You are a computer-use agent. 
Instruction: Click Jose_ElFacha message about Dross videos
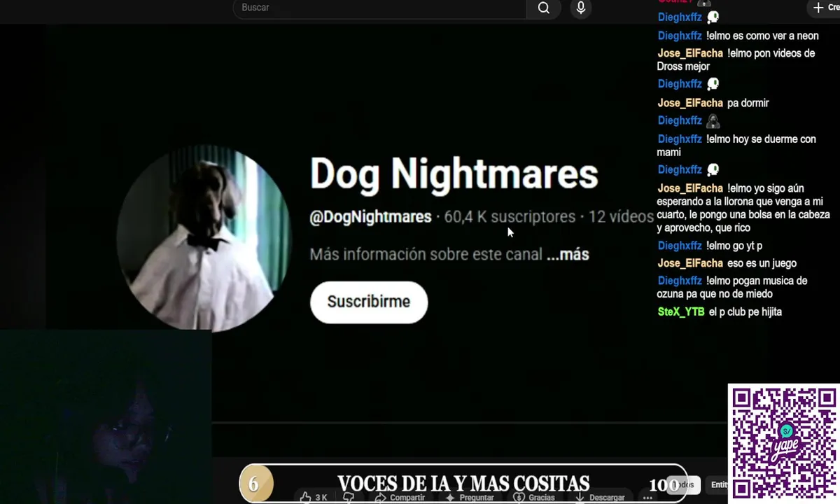[x=736, y=59]
